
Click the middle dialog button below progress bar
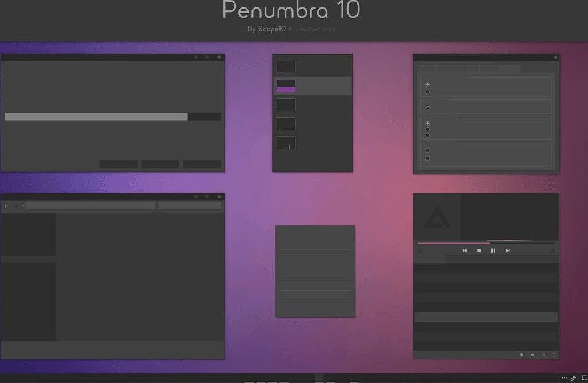click(160, 164)
